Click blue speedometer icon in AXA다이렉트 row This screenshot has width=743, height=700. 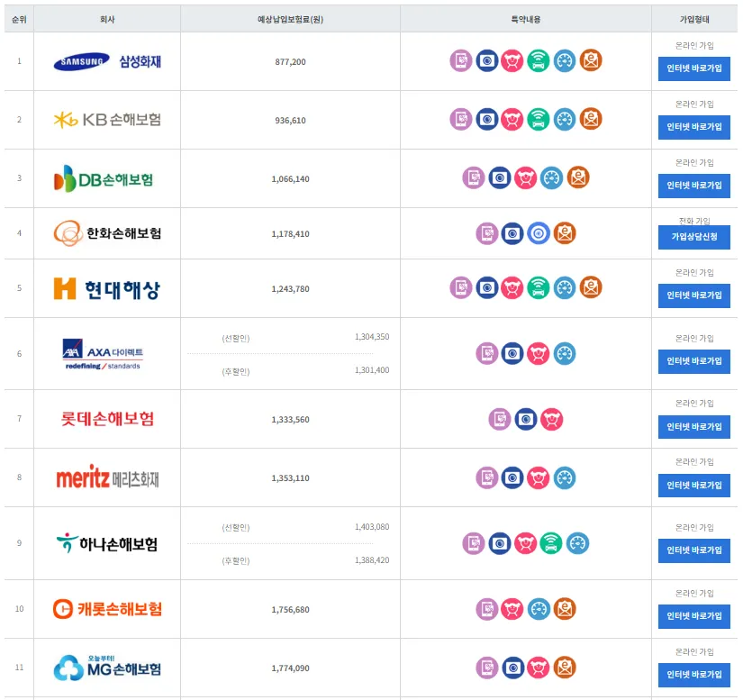[565, 353]
